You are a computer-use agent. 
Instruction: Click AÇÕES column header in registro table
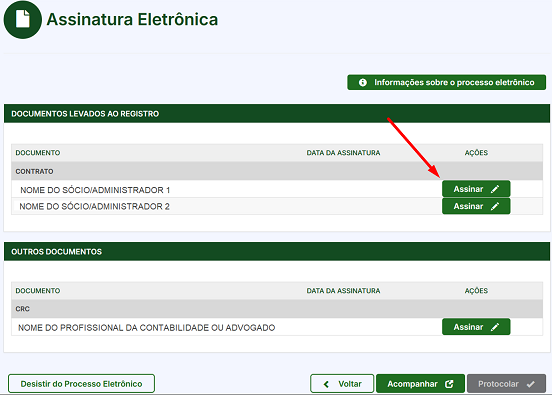(x=476, y=153)
